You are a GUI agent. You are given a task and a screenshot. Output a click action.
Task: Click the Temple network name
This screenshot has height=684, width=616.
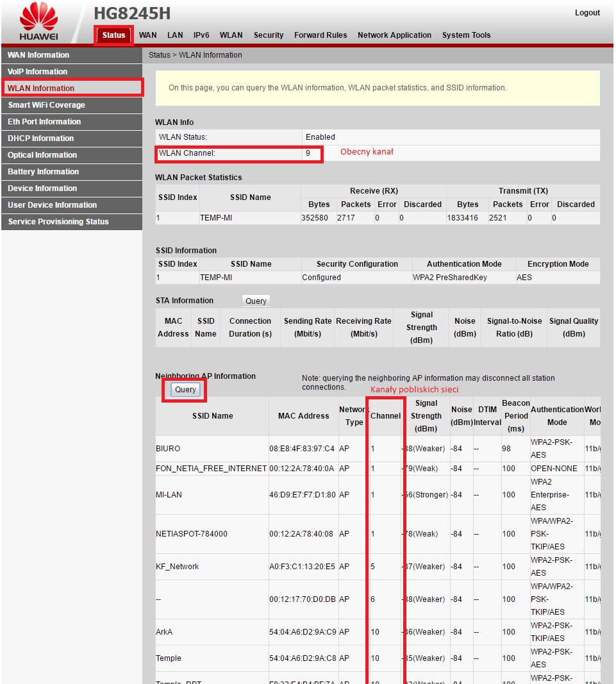[169, 658]
